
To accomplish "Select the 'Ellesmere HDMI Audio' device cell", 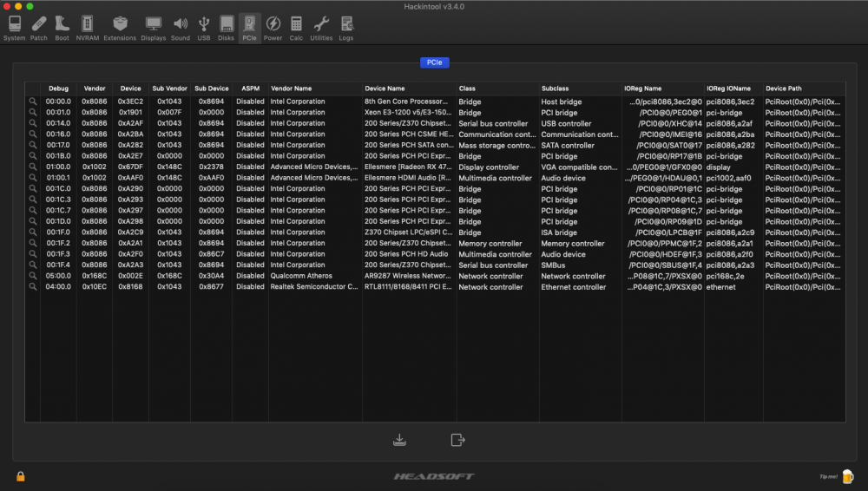I will [408, 178].
